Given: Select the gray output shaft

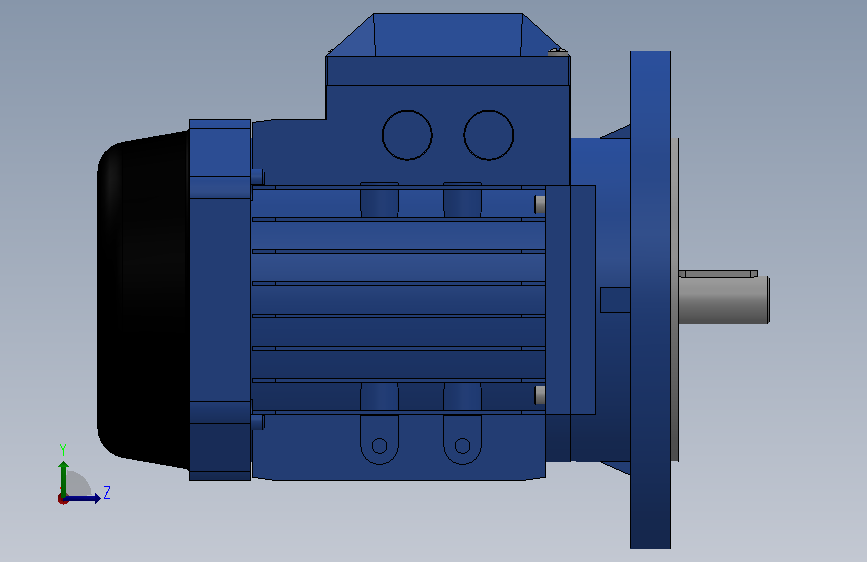Looking at the screenshot, I should pyautogui.click(x=724, y=300).
